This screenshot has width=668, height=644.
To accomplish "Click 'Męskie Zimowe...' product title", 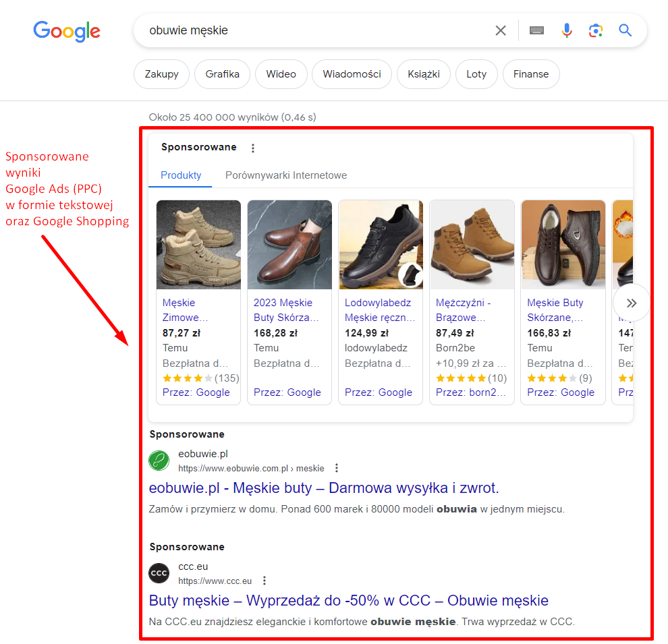I will point(186,310).
